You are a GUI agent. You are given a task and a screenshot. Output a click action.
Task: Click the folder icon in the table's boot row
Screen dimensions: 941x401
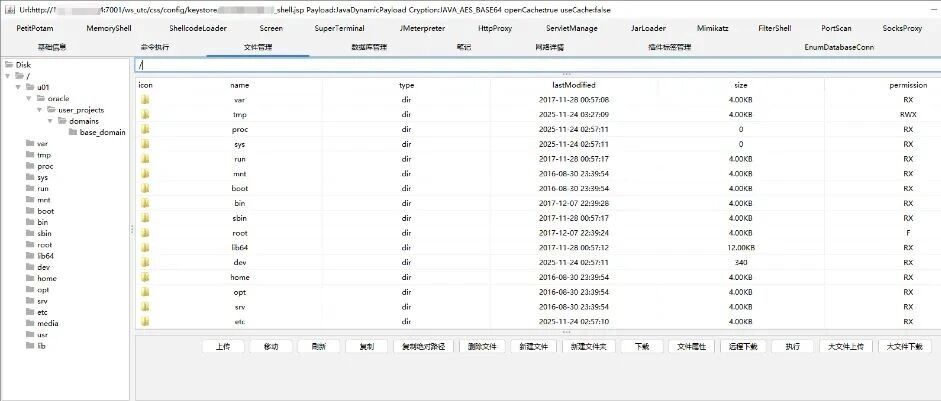pyautogui.click(x=145, y=188)
